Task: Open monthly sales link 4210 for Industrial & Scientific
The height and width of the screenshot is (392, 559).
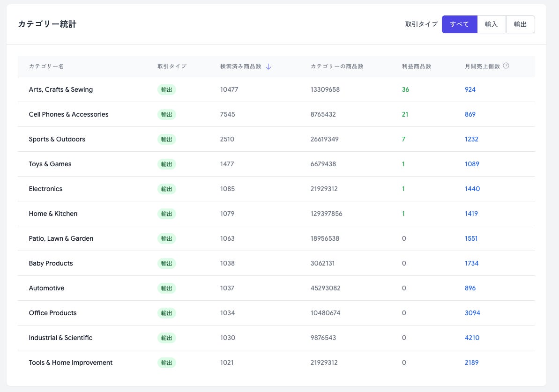Action: (472, 338)
